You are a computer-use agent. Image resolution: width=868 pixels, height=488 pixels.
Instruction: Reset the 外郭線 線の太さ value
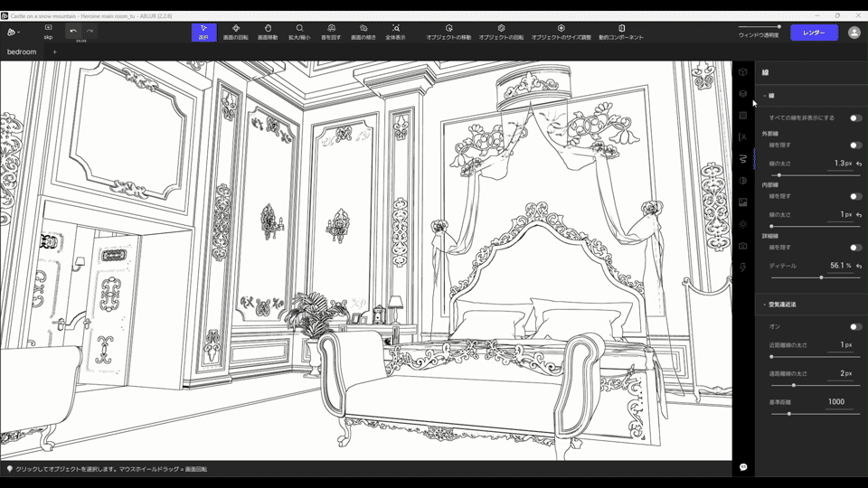pyautogui.click(x=859, y=164)
